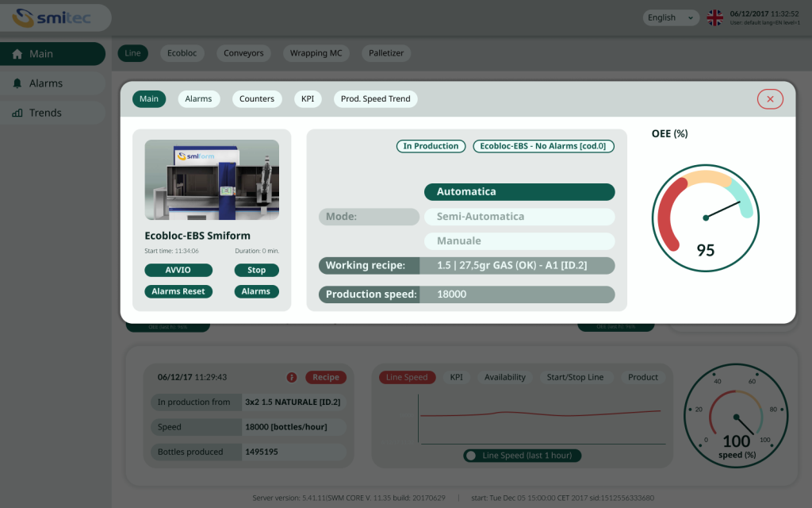Viewport: 812px width, 508px height.
Task: Click the Ecobloc-EBS Smiform machine image
Action: click(x=212, y=180)
